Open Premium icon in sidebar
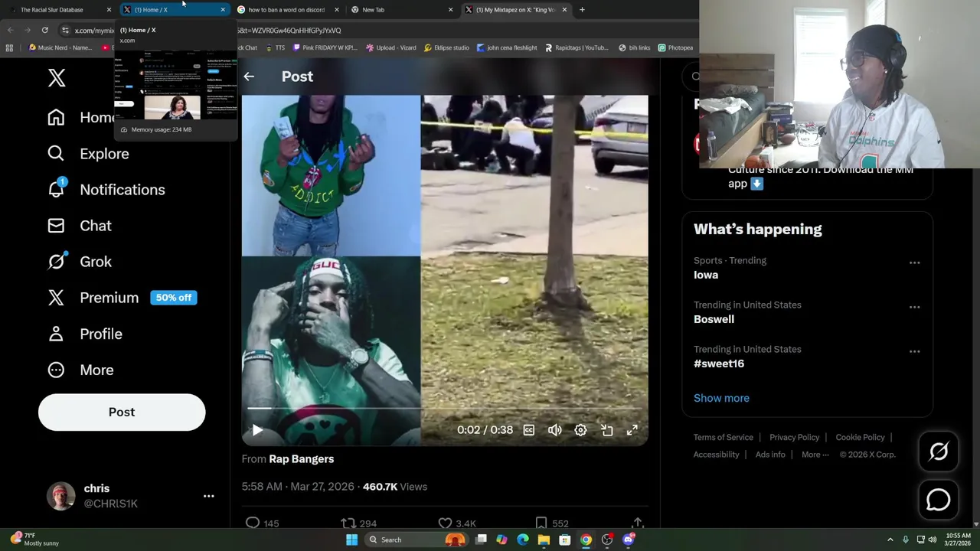980x551 pixels. (x=56, y=298)
